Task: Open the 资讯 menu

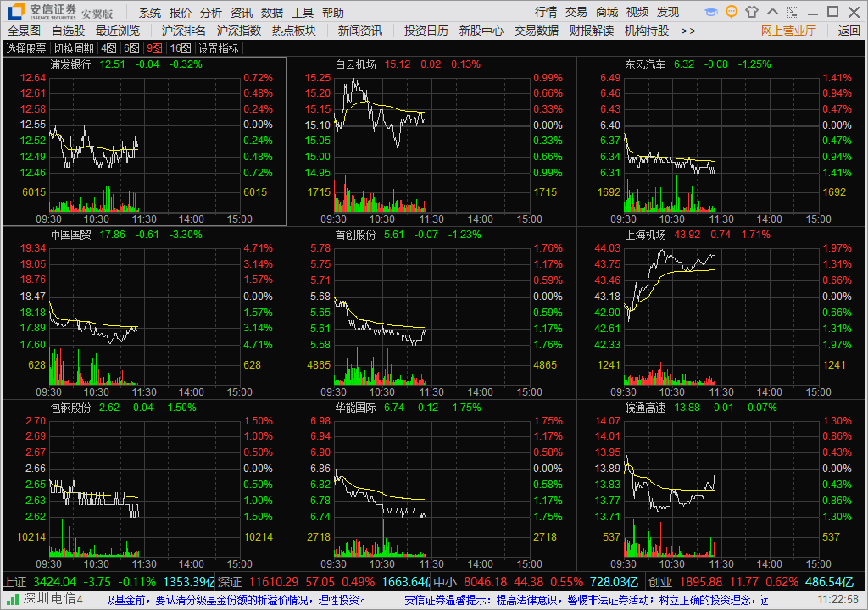Action: pos(241,12)
